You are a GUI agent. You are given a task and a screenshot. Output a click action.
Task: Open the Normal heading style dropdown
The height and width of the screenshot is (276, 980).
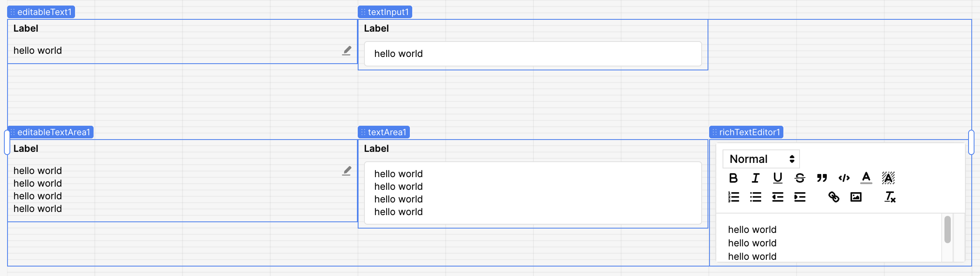(761, 159)
